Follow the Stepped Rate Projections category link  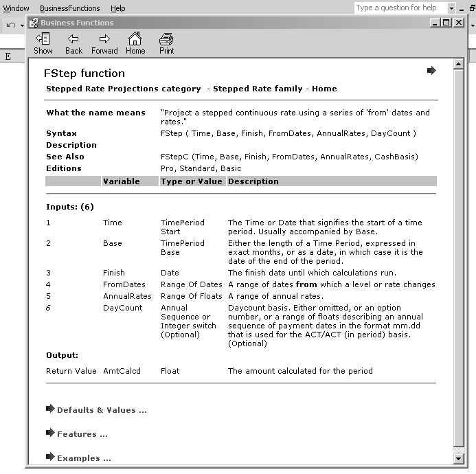123,89
